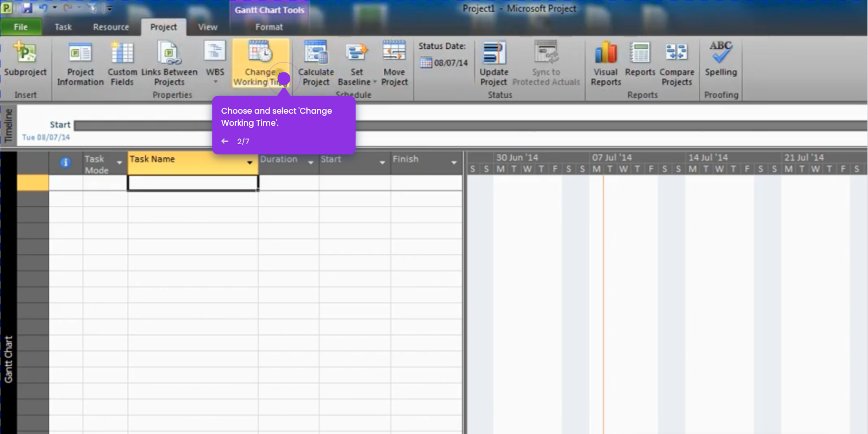Open Links Between Projects
Screen dimensions: 868x434
pyautogui.click(x=169, y=63)
